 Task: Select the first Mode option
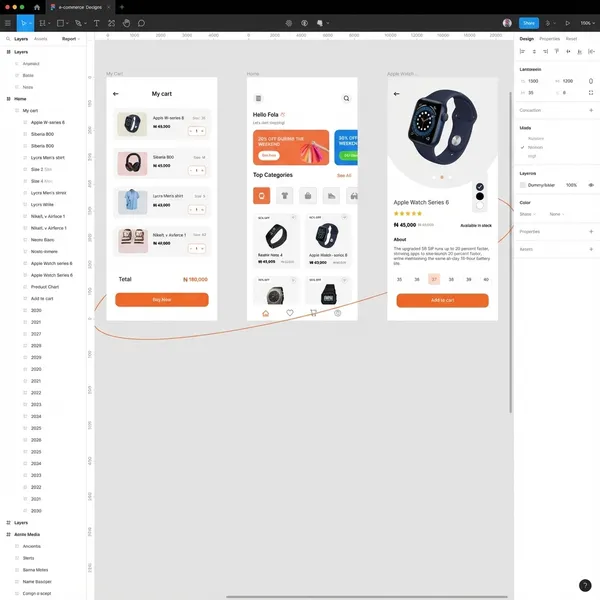(535, 139)
